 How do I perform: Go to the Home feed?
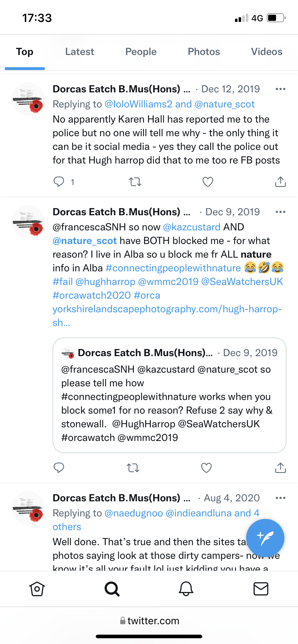[x=37, y=589]
